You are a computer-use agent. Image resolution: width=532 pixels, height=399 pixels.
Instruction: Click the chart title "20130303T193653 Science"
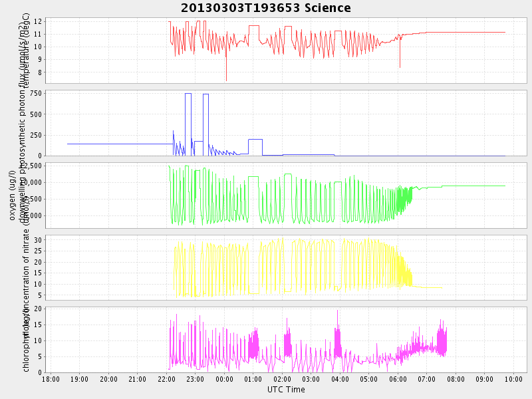pos(266,8)
